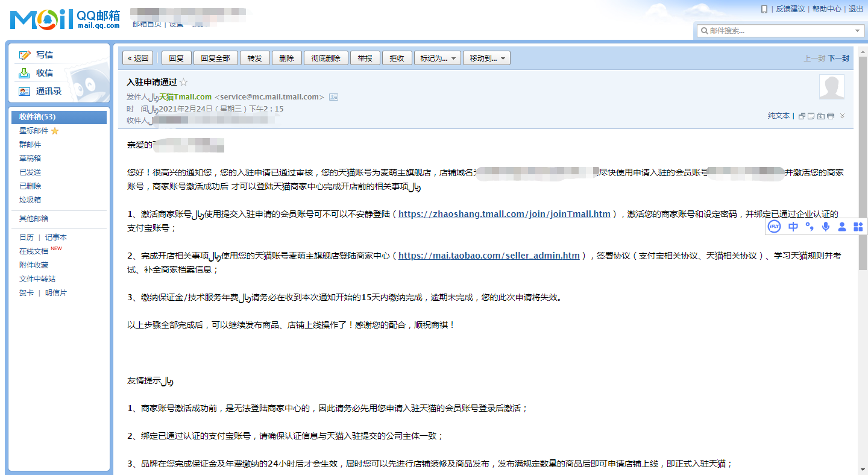
Task: Open 附件收藏 attachment favorites
Action: (34, 265)
